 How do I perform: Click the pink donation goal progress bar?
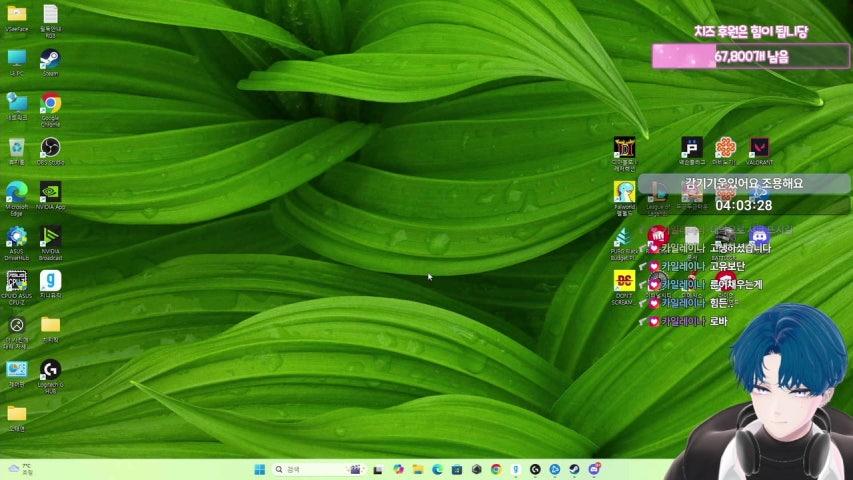[750, 57]
